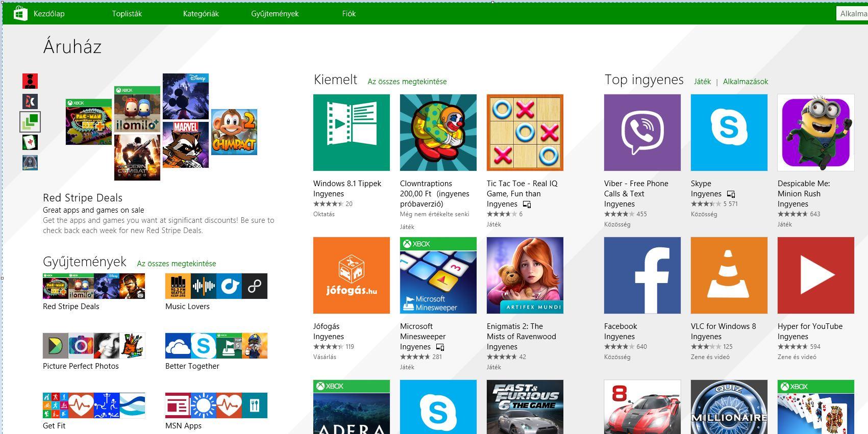
Task: Open the Tic Tac Toe game tile
Action: pos(525,133)
